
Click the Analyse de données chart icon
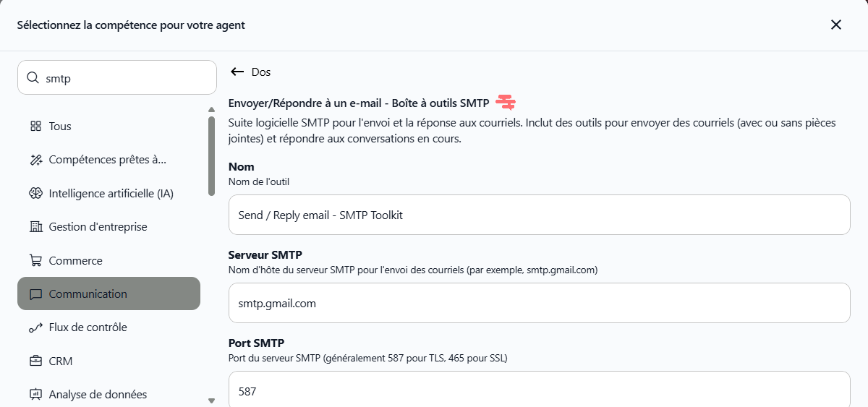click(x=35, y=395)
